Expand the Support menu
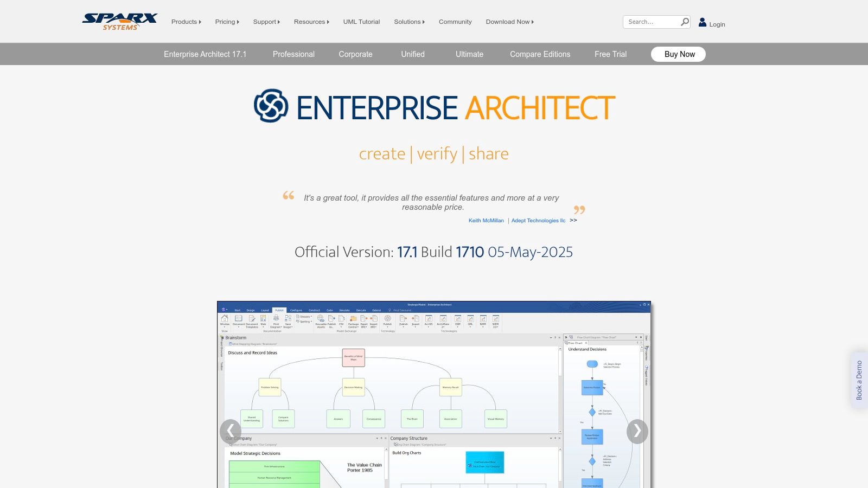Screen dimensions: 868x488 (x=266, y=22)
